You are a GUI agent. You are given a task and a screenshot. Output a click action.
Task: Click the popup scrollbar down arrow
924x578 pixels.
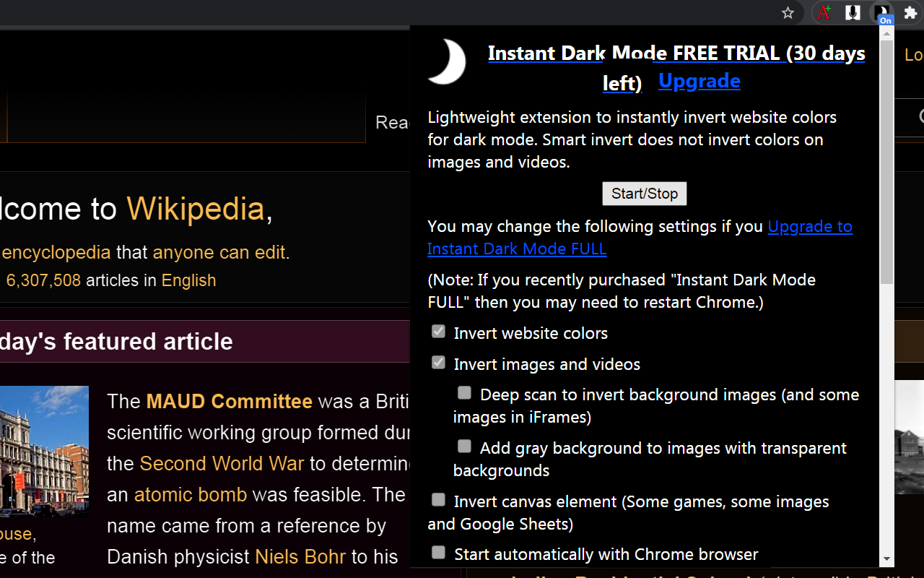click(886, 560)
